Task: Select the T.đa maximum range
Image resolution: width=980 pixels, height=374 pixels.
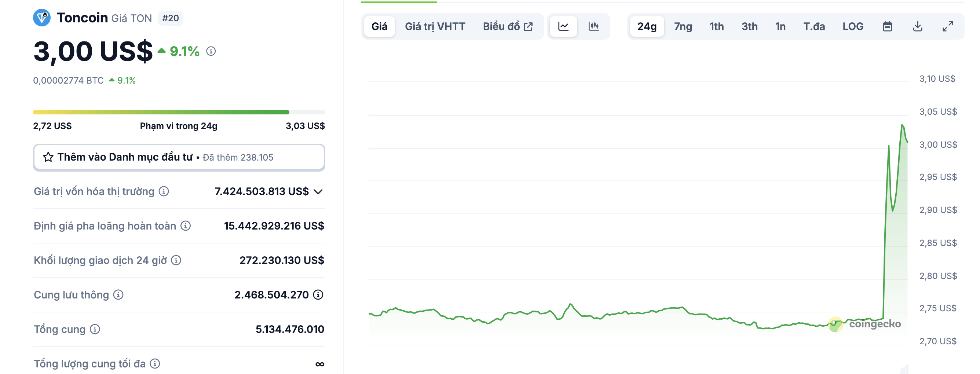Action: point(814,26)
